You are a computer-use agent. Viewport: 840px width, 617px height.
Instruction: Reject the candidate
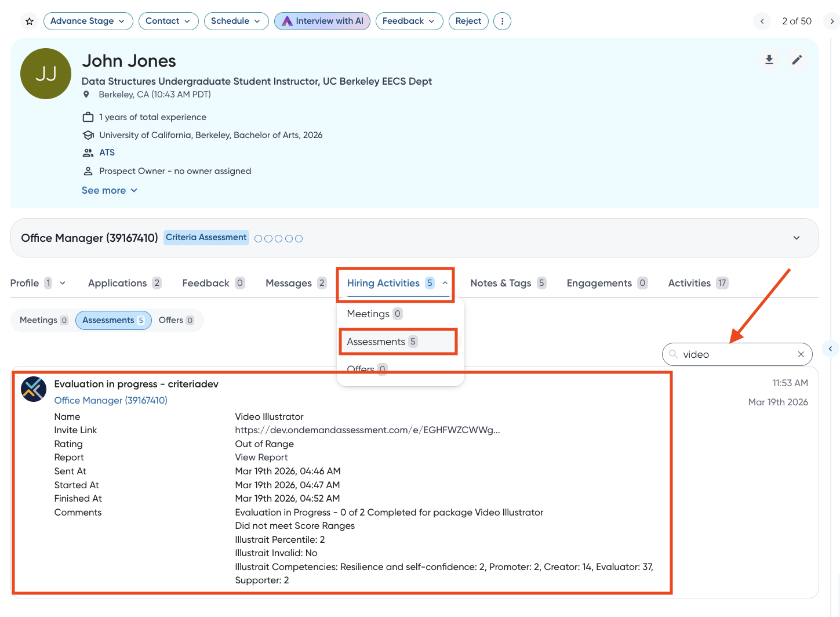coord(468,21)
